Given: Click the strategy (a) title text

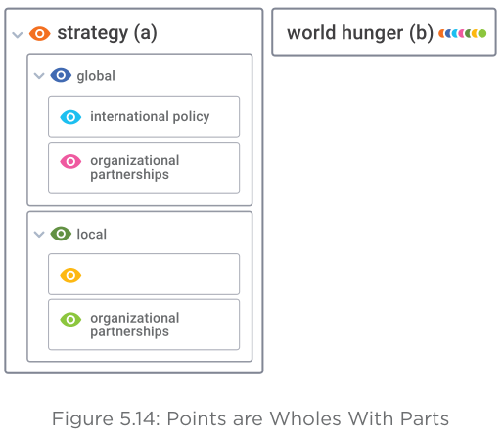Looking at the screenshot, I should (107, 33).
